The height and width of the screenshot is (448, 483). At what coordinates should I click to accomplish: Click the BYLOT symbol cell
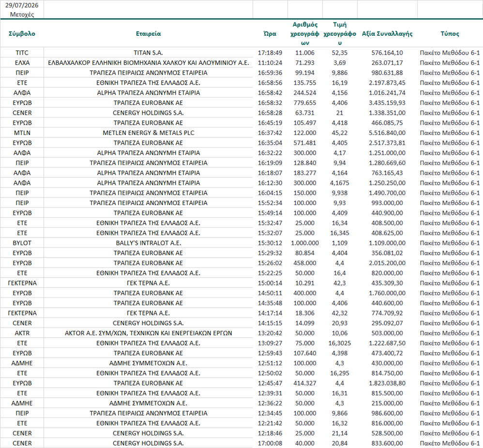coord(22,243)
